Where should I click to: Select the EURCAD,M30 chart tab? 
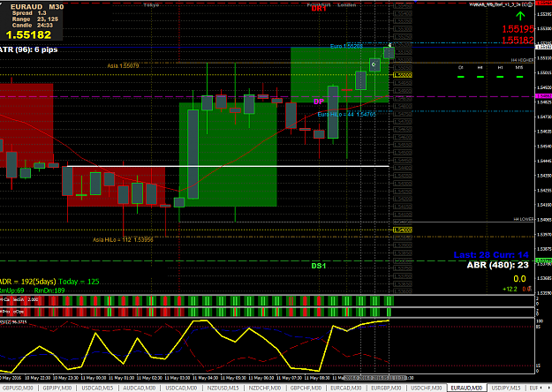(345, 388)
